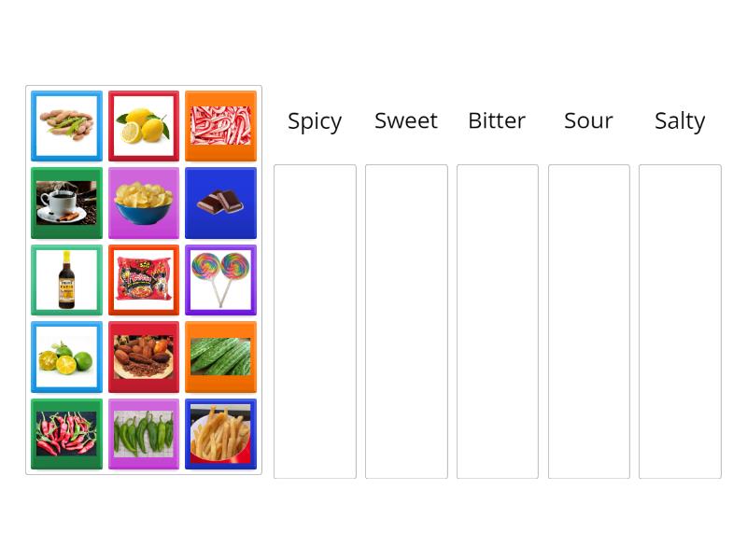Select the red chili peppers image
The height and width of the screenshot is (560, 747).
point(65,432)
